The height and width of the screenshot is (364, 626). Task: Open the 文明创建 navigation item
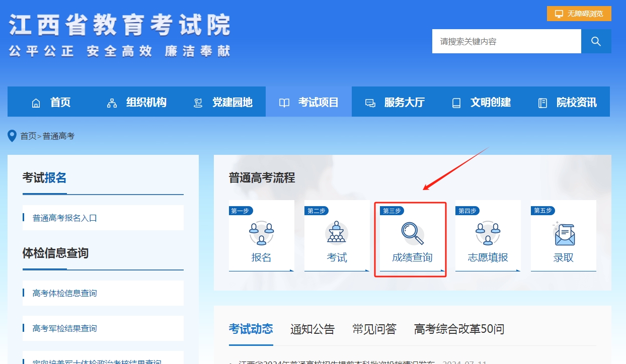tap(481, 103)
